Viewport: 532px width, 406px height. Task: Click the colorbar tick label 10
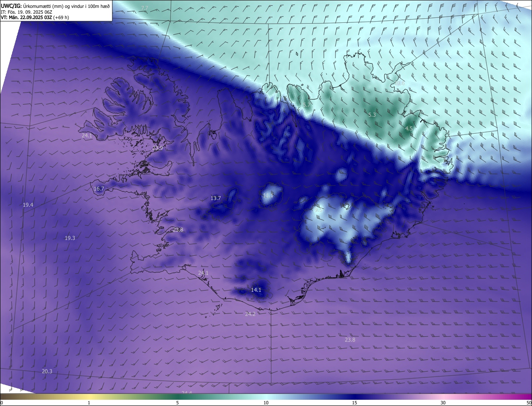coord(266,403)
